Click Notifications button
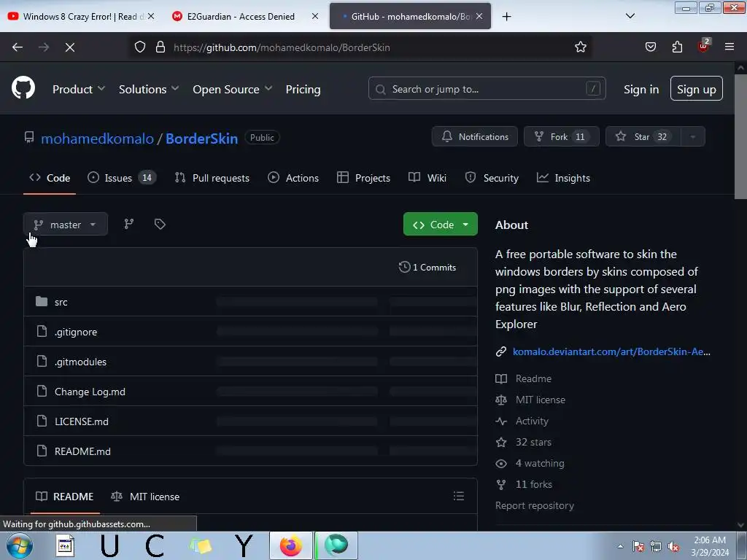Viewport: 747px width, 560px height. pos(475,136)
